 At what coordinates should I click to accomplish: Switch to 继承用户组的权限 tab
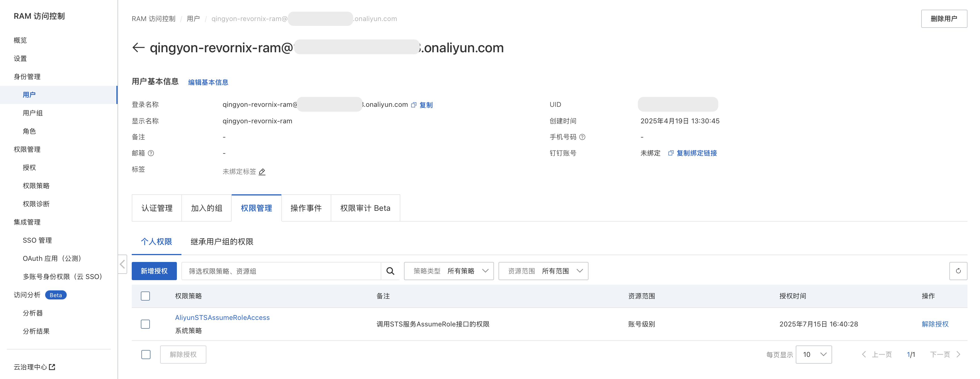(222, 241)
